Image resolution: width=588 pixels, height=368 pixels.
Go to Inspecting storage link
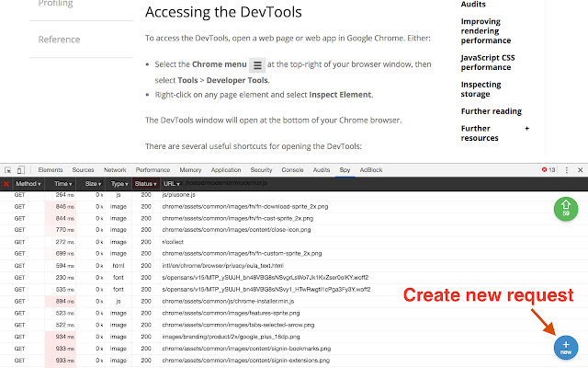coord(481,89)
